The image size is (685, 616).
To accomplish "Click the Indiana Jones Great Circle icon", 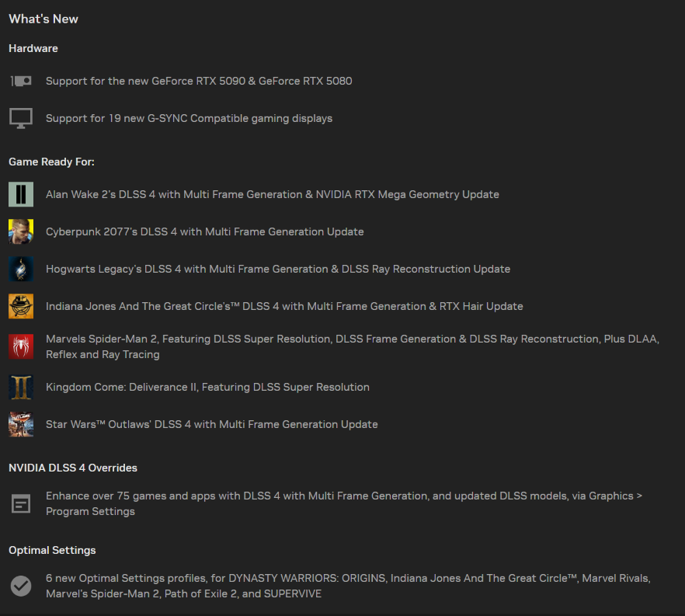I will coord(21,306).
